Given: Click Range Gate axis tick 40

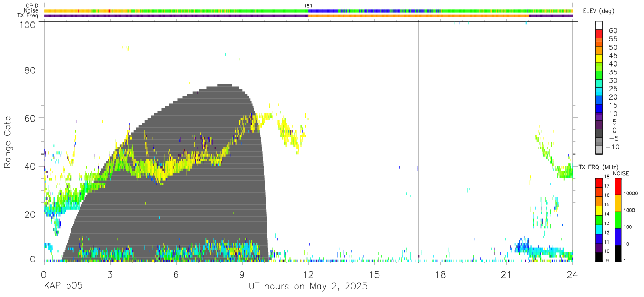Looking at the screenshot, I should [x=31, y=166].
